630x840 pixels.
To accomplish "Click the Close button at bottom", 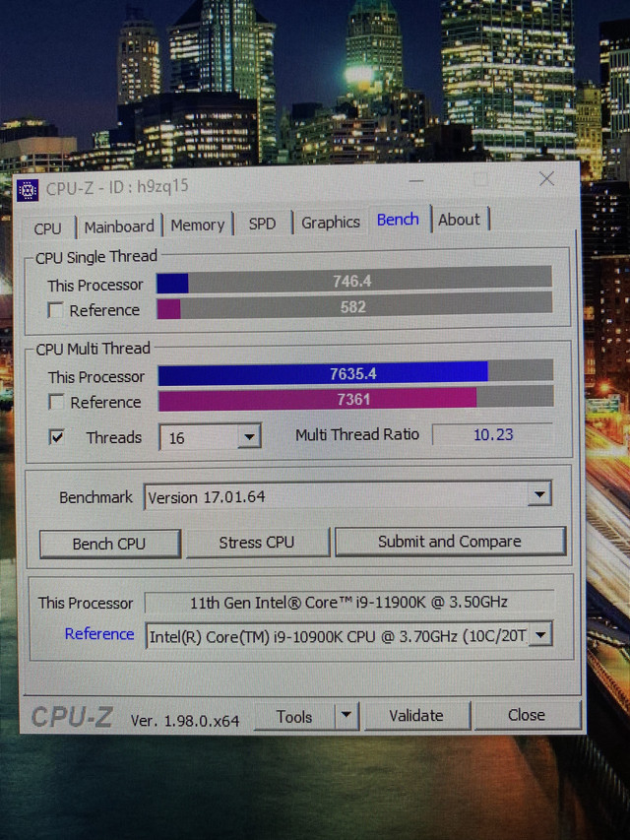I will point(527,715).
